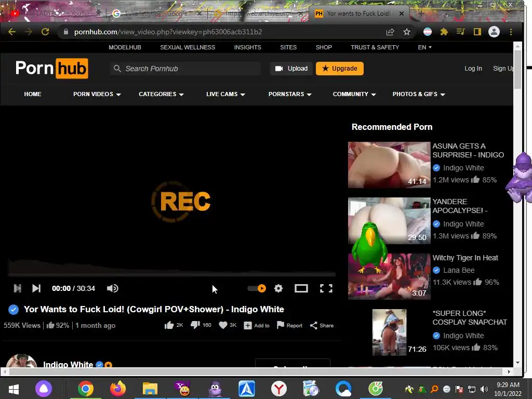
Task: Click the browser address bar URL
Action: (x=168, y=32)
